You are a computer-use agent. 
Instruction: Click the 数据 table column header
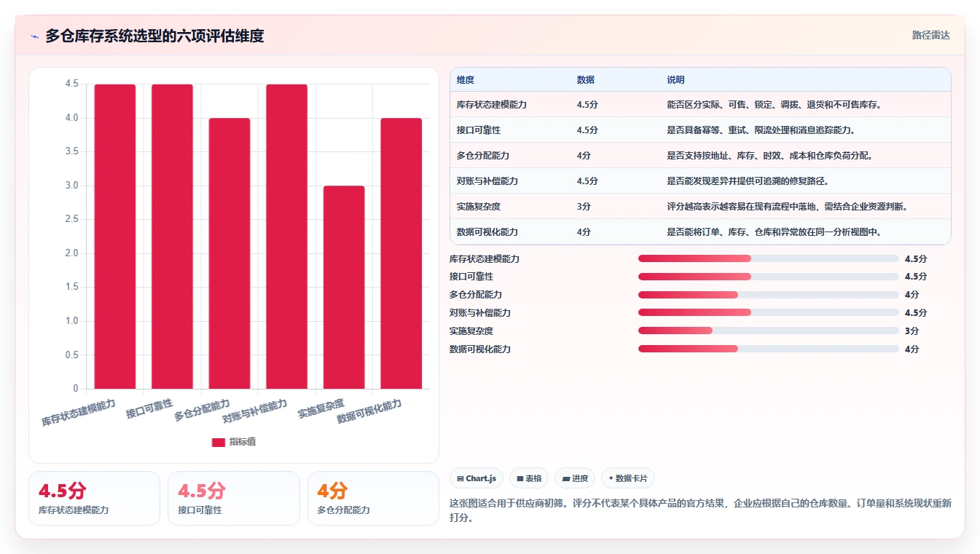point(586,80)
